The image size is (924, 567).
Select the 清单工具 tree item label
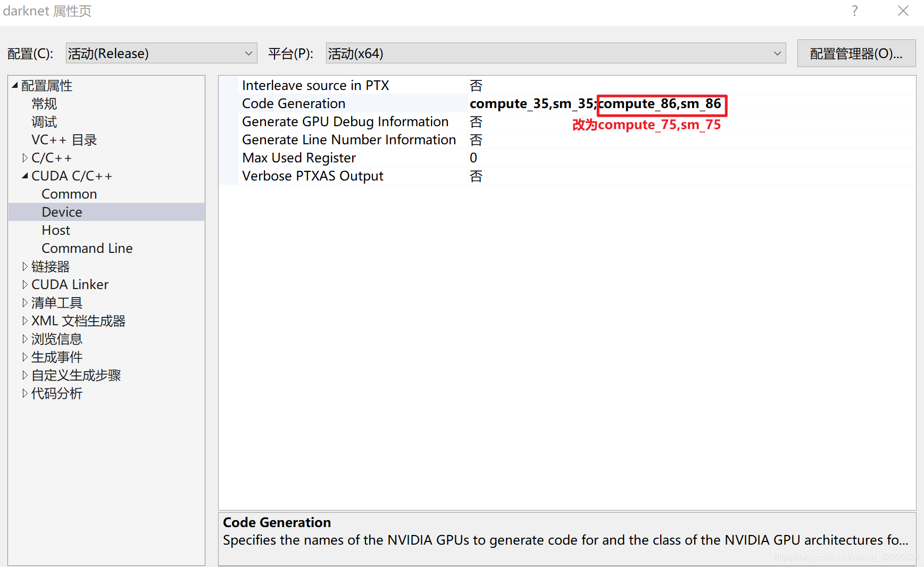point(57,302)
